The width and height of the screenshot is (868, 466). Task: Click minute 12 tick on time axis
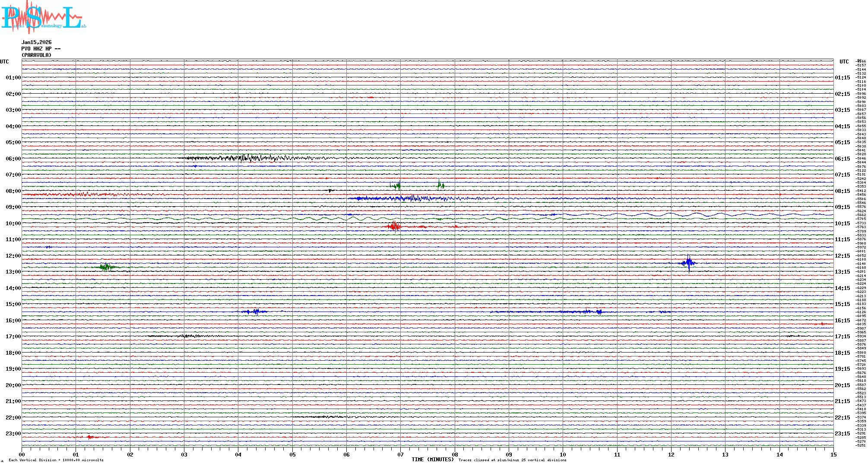(671, 454)
